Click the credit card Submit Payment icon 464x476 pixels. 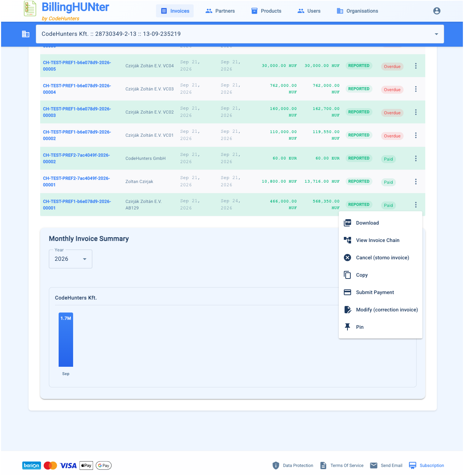(x=347, y=292)
